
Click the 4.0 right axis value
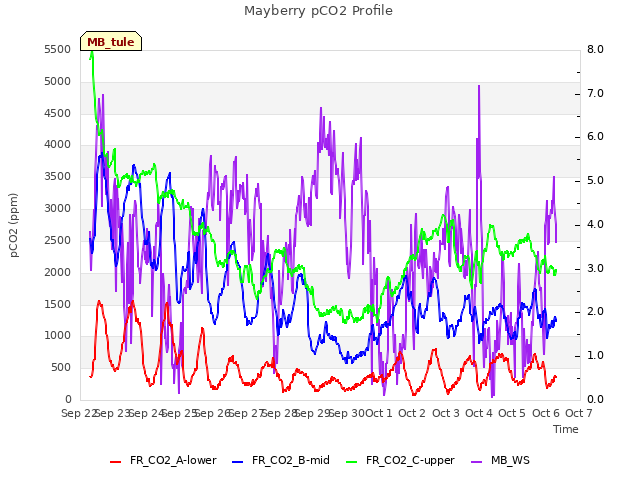(595, 224)
